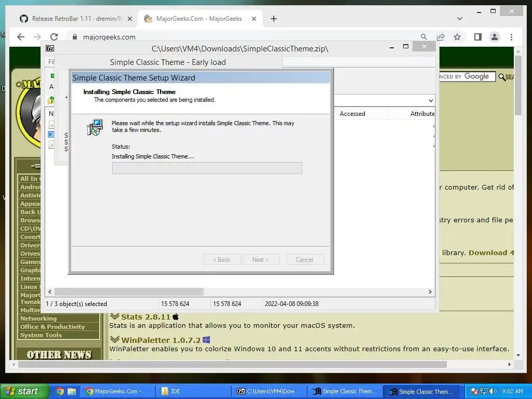Close the Release RetroBar tab
532x399 pixels.
pyautogui.click(x=129, y=19)
